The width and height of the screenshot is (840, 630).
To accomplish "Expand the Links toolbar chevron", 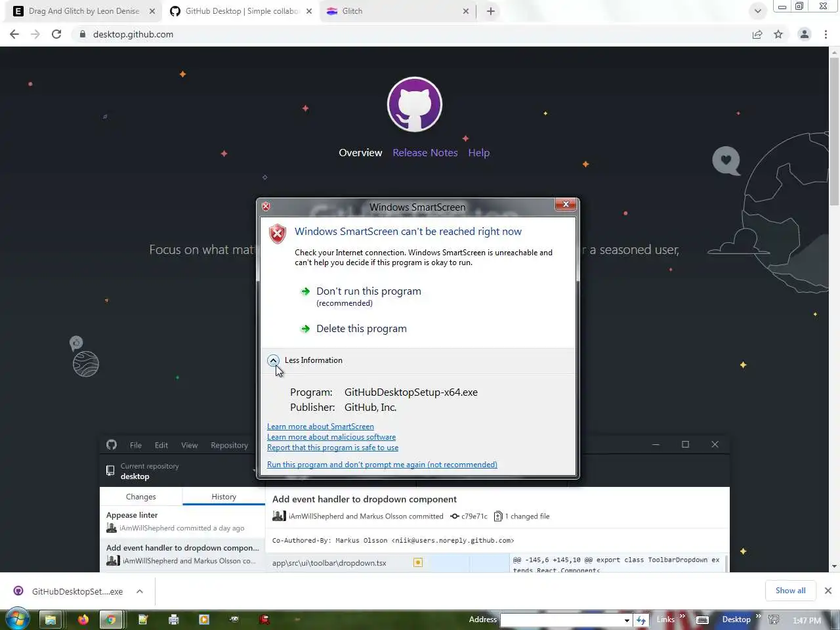I will (x=682, y=616).
